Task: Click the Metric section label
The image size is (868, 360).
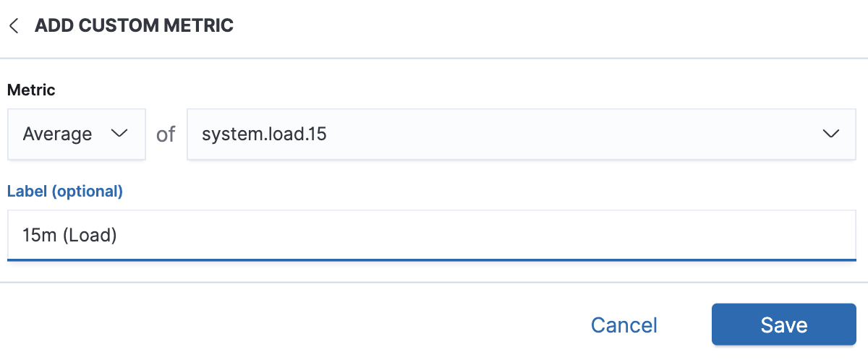Action: (x=31, y=90)
